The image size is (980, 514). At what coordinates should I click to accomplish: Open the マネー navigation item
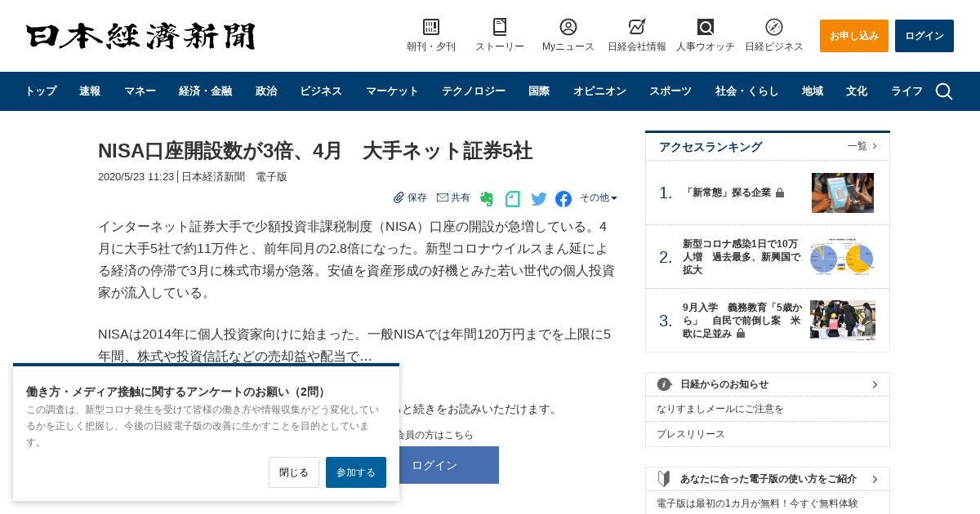point(140,91)
